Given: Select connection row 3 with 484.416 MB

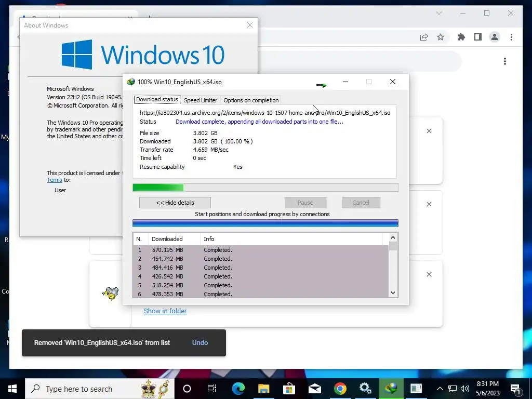Looking at the screenshot, I should point(261,268).
